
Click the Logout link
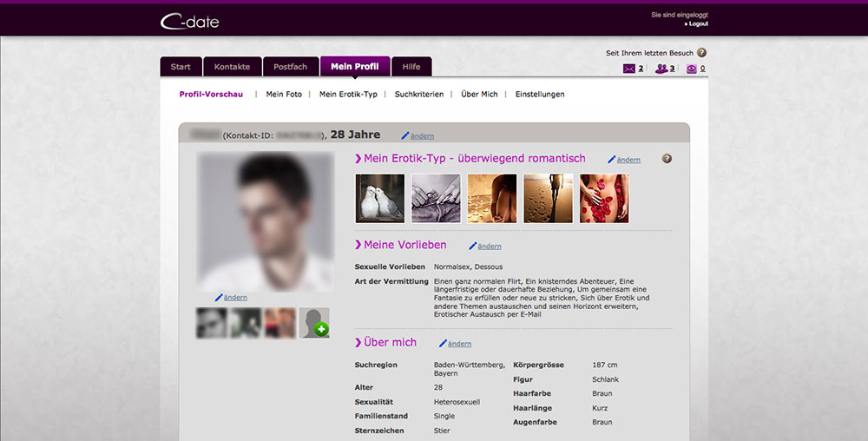[x=695, y=24]
